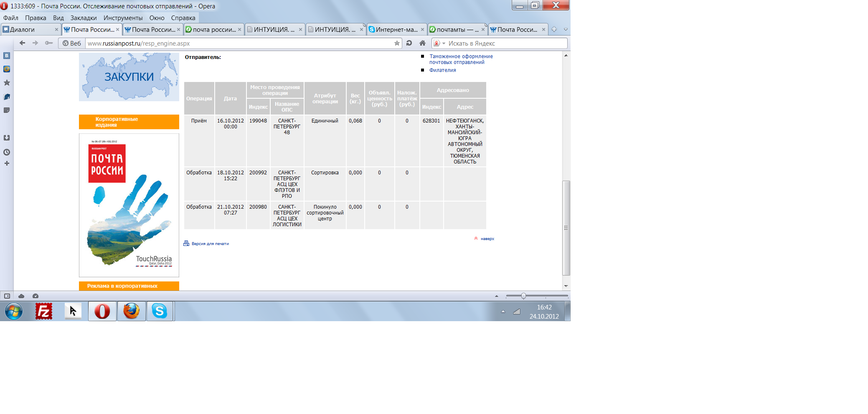Open the Правка menu
Image resolution: width=868 pixels, height=414 pixels.
coord(36,18)
